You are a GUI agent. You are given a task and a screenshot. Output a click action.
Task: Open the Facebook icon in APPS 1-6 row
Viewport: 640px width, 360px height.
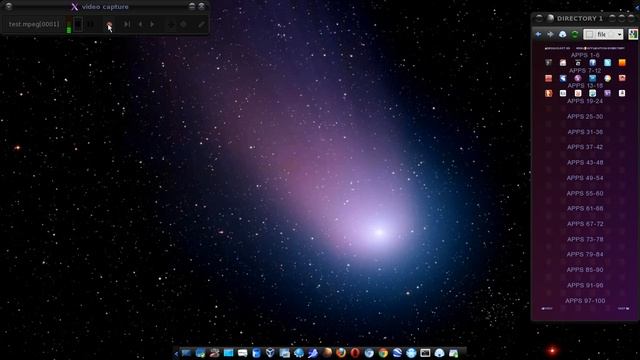(593, 62)
